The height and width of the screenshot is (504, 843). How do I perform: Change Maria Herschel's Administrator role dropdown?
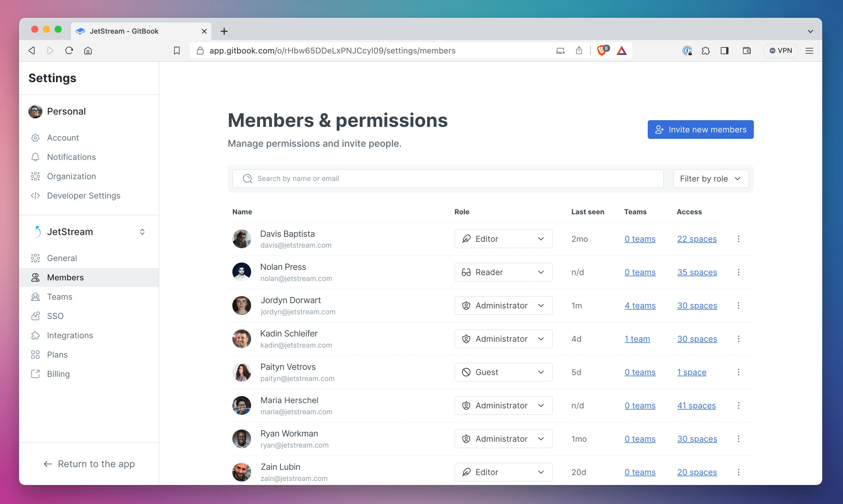point(503,405)
